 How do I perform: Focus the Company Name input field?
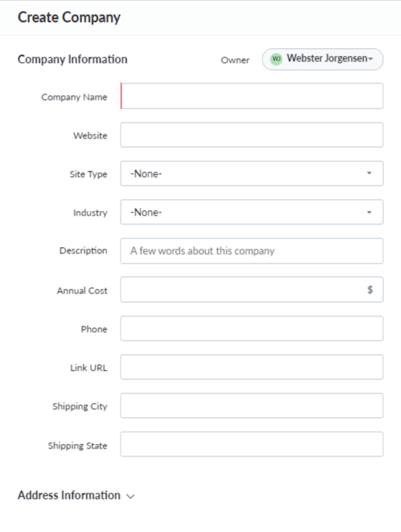[x=251, y=96]
